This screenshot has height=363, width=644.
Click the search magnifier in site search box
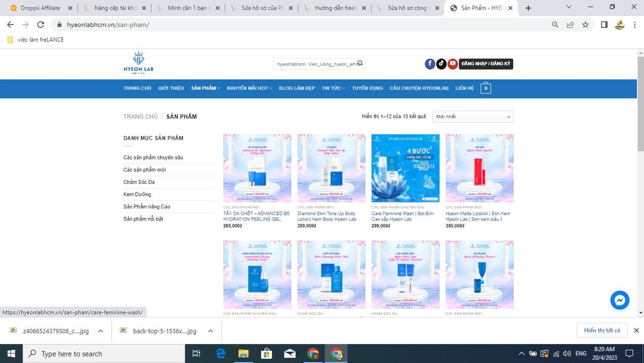pyautogui.click(x=361, y=63)
